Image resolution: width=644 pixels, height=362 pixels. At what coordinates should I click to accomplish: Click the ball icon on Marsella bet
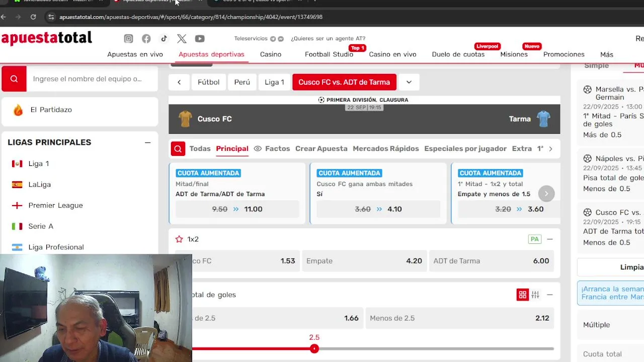pyautogui.click(x=588, y=89)
